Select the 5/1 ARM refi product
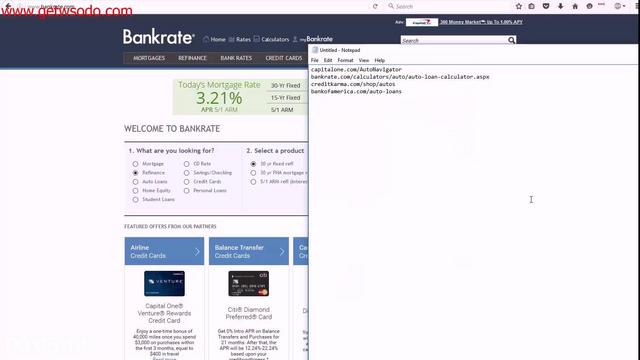 (253, 182)
